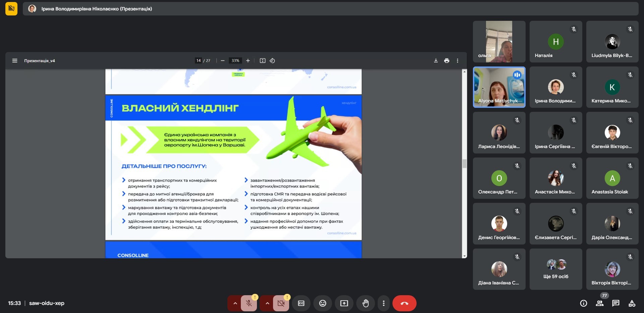This screenshot has height=313, width=644.
Task: Click the scrollbar down arrow
Action: [465, 256]
